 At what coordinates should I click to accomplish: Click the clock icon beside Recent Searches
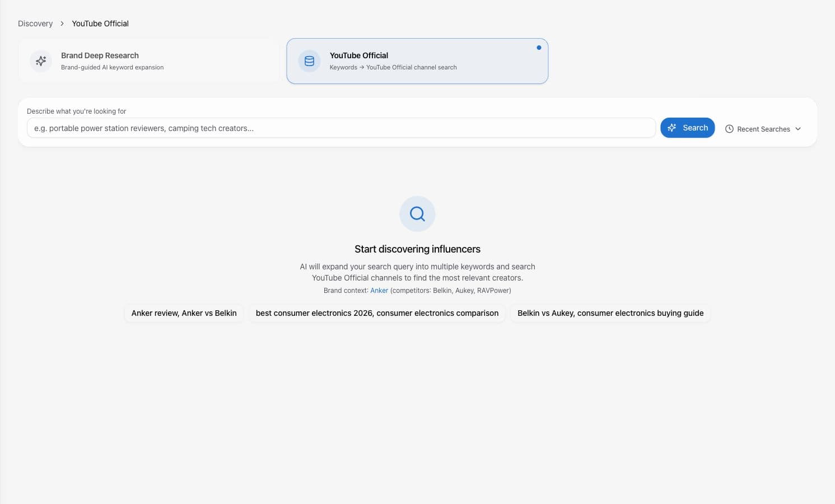(729, 129)
